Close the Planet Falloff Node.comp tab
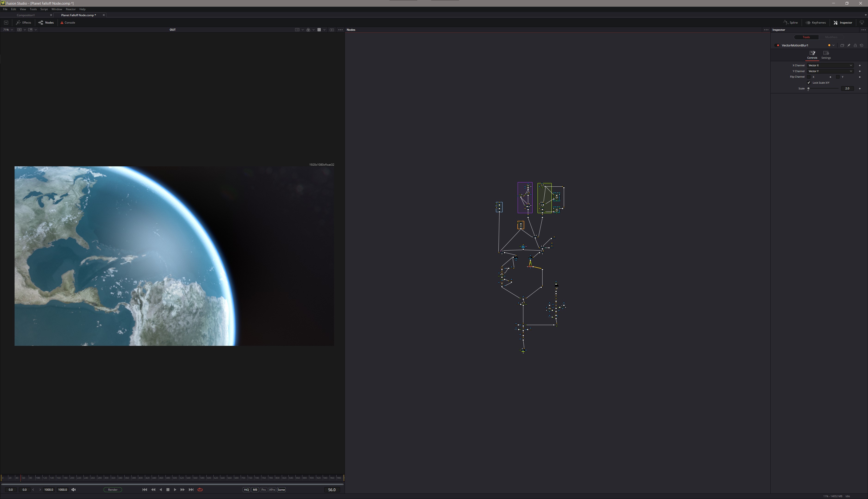 pyautogui.click(x=104, y=15)
